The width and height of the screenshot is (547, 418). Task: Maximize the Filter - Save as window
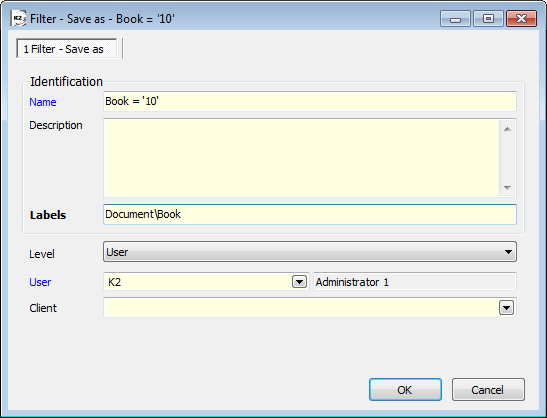point(488,18)
